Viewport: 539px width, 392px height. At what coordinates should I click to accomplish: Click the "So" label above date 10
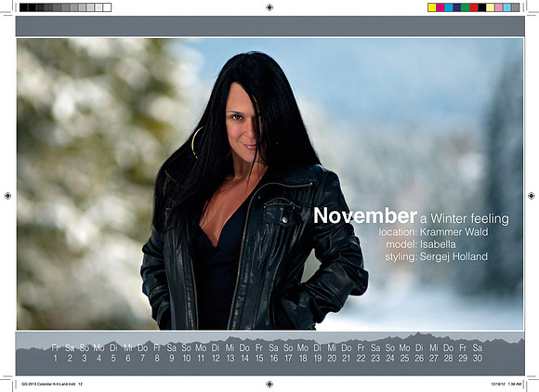point(186,347)
